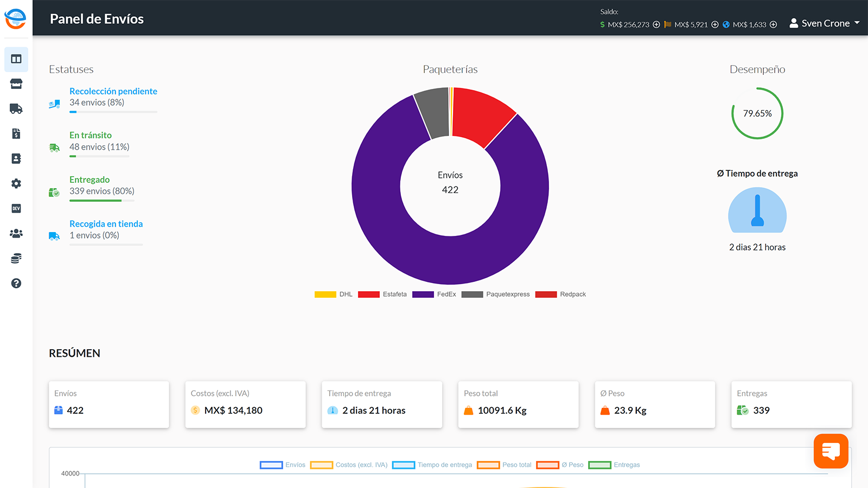The image size is (868, 488).
Task: Open the chat support widget
Action: pos(831,451)
